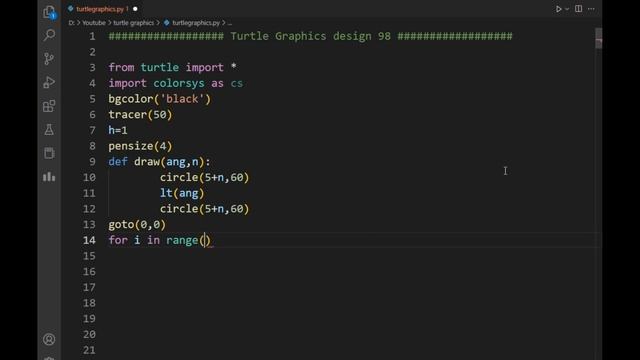Select the turtlegraphics.py editor tab
The image size is (640, 360).
coord(100,9)
